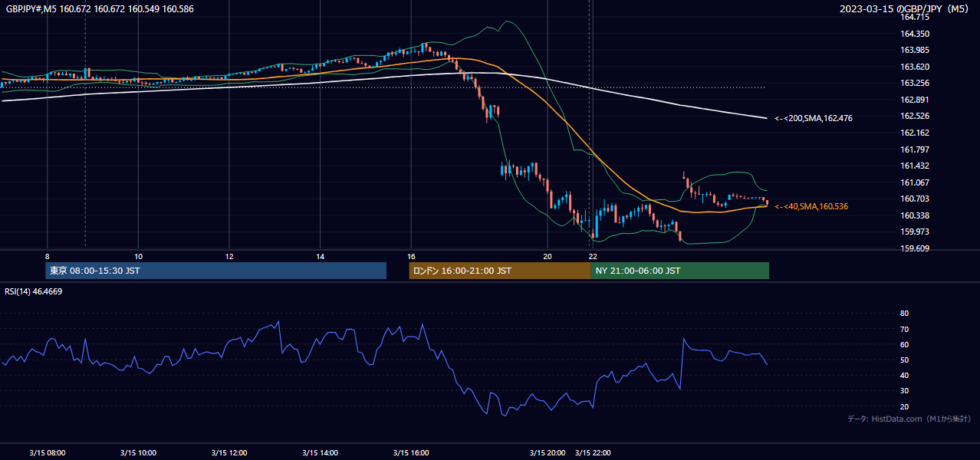Screen dimensions: 980x460
Task: Click price axis label 164.715
Action: pyautogui.click(x=915, y=17)
